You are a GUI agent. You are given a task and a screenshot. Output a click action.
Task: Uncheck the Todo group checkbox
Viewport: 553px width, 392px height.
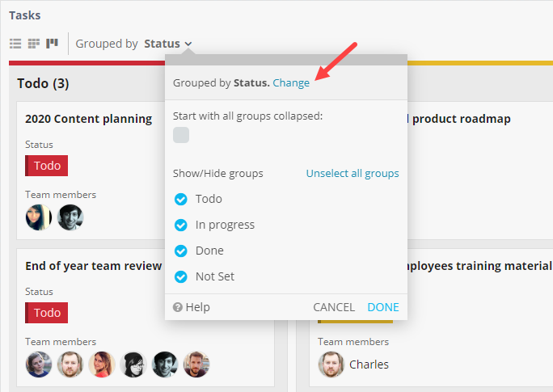pos(181,199)
